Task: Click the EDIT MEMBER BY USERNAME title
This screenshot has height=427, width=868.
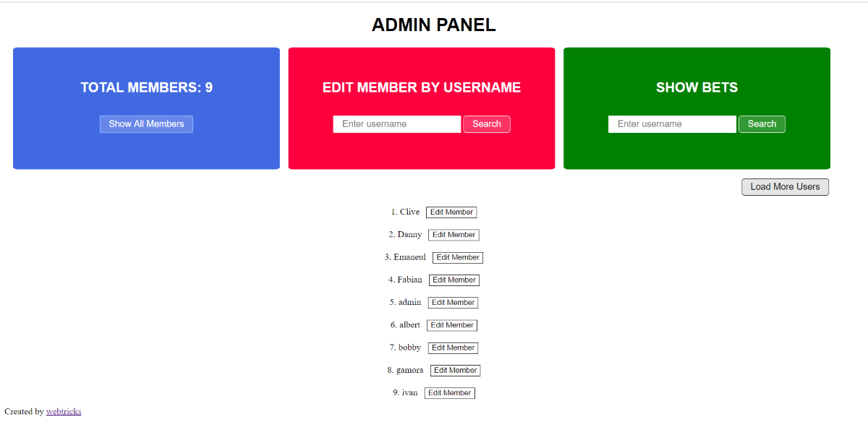Action: click(422, 87)
